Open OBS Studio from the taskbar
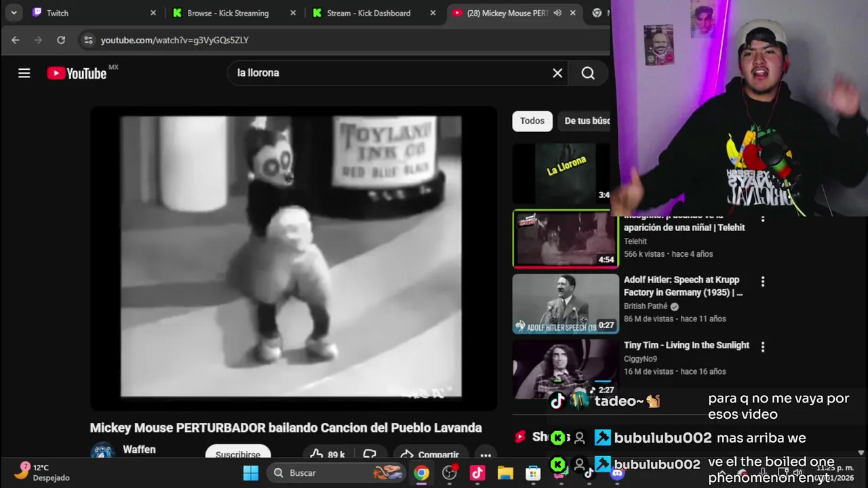Screen dimensions: 868x488 (x=450, y=473)
